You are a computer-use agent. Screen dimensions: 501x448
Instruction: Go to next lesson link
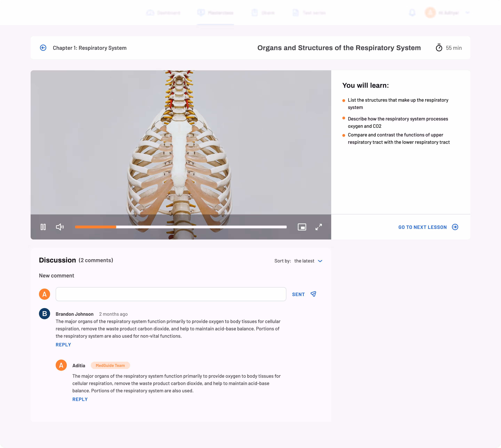[423, 227]
